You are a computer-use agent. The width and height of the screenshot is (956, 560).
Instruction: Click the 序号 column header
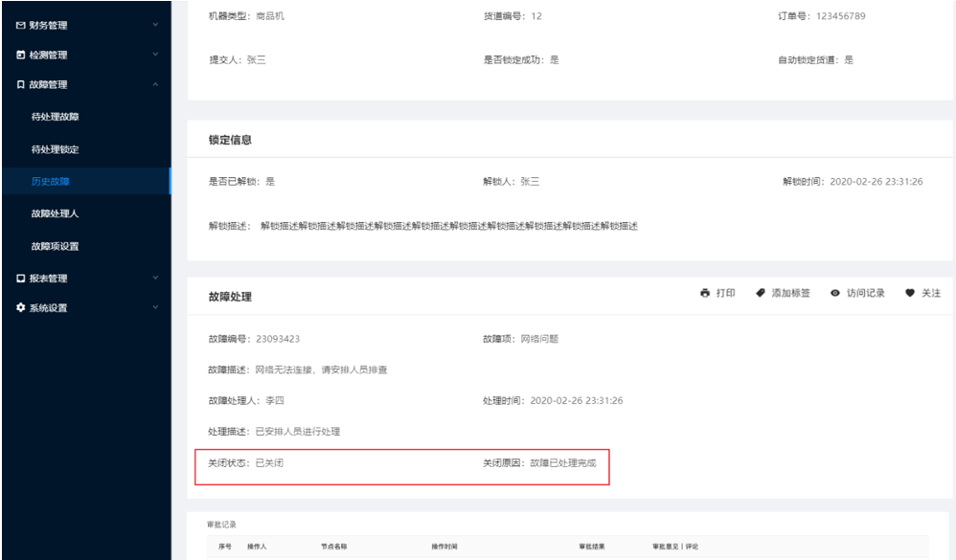click(x=225, y=547)
